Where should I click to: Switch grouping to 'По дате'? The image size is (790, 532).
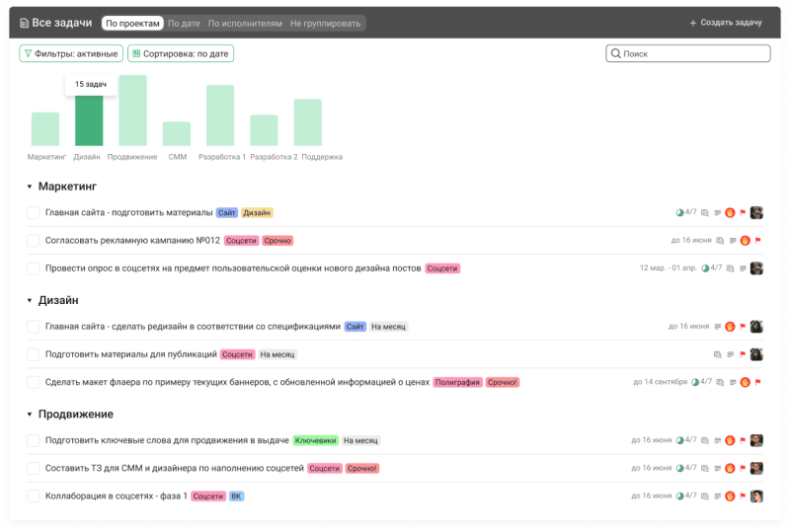(x=184, y=23)
